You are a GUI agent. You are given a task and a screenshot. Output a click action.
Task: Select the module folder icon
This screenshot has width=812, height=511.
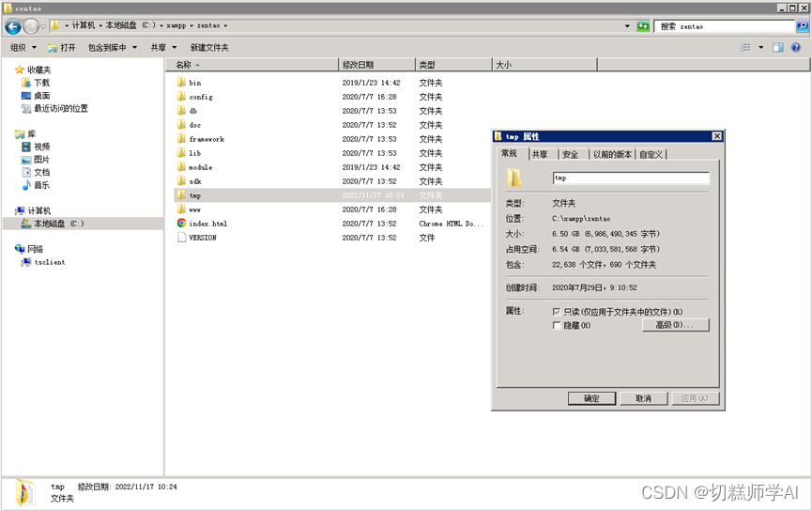click(x=181, y=167)
